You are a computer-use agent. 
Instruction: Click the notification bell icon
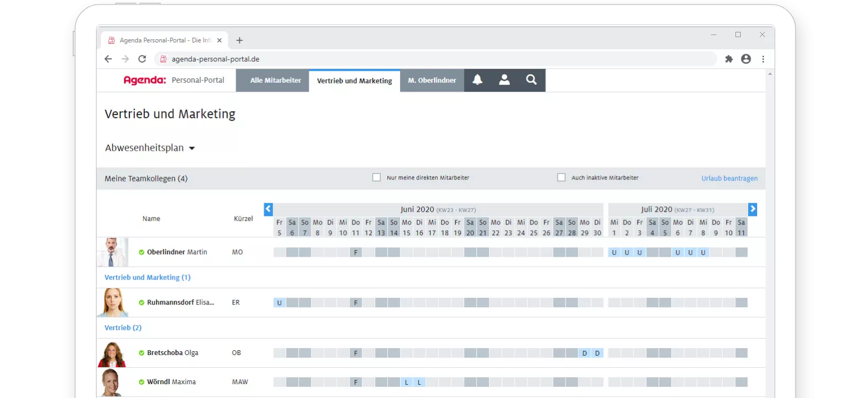pyautogui.click(x=478, y=80)
